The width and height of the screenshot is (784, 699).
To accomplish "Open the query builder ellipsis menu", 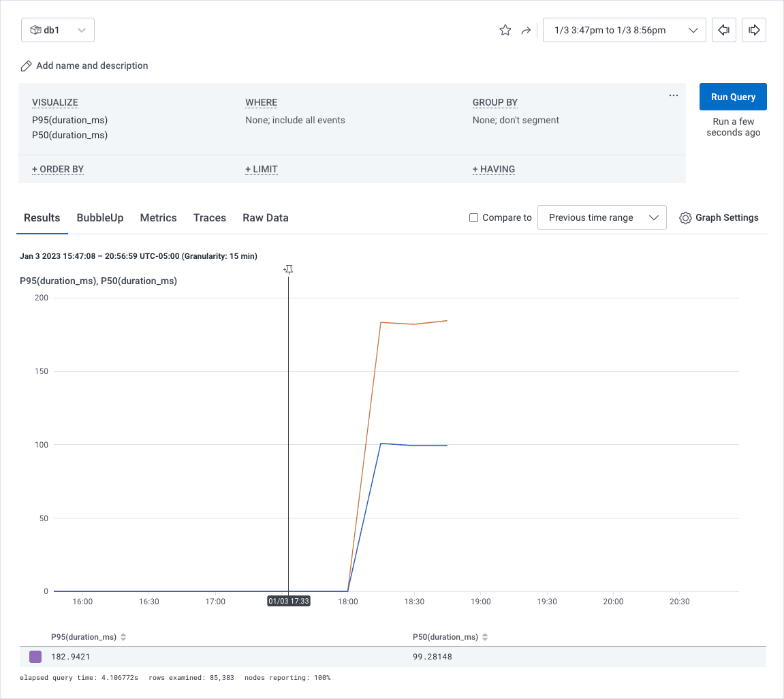I will point(673,96).
